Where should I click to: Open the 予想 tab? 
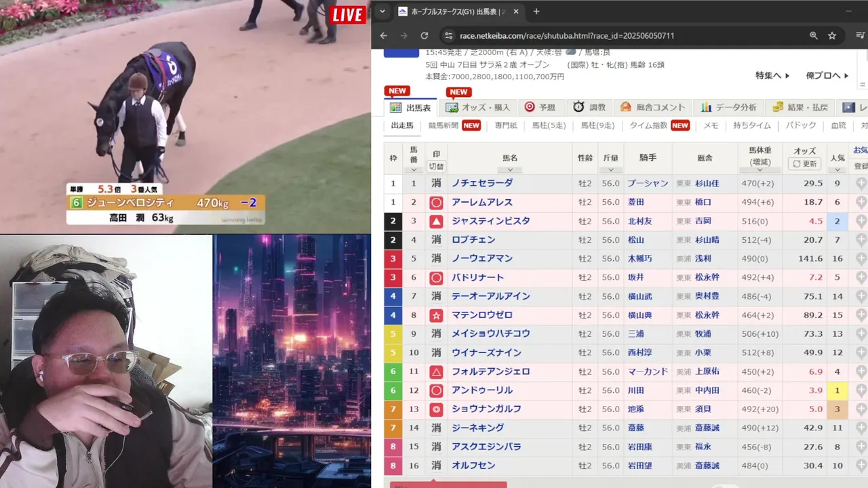[x=540, y=108]
